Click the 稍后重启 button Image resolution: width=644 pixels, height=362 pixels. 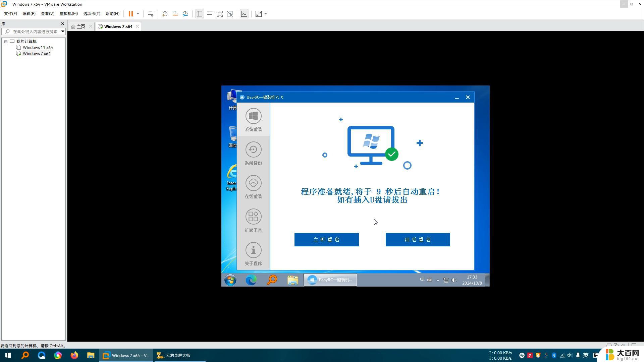point(418,240)
